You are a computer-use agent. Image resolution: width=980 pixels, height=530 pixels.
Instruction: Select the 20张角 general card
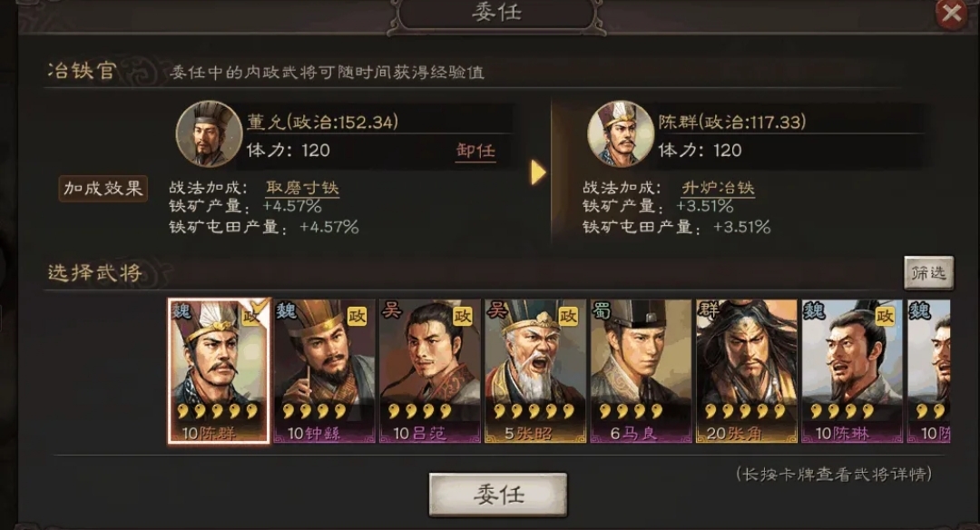[746, 371]
